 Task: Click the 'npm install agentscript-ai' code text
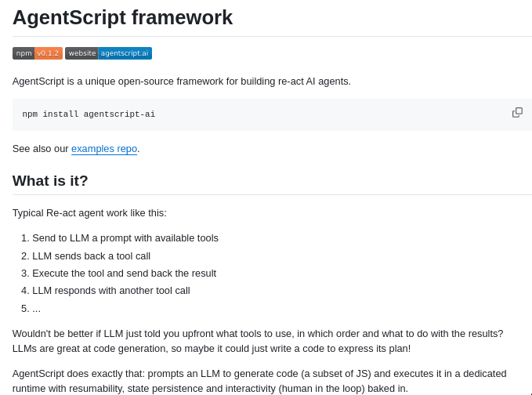pos(89,114)
